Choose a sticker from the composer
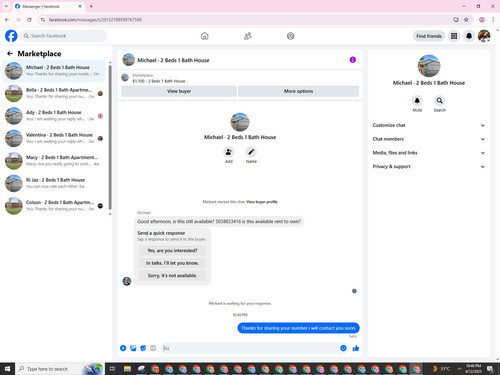The image size is (500, 375). point(143,348)
